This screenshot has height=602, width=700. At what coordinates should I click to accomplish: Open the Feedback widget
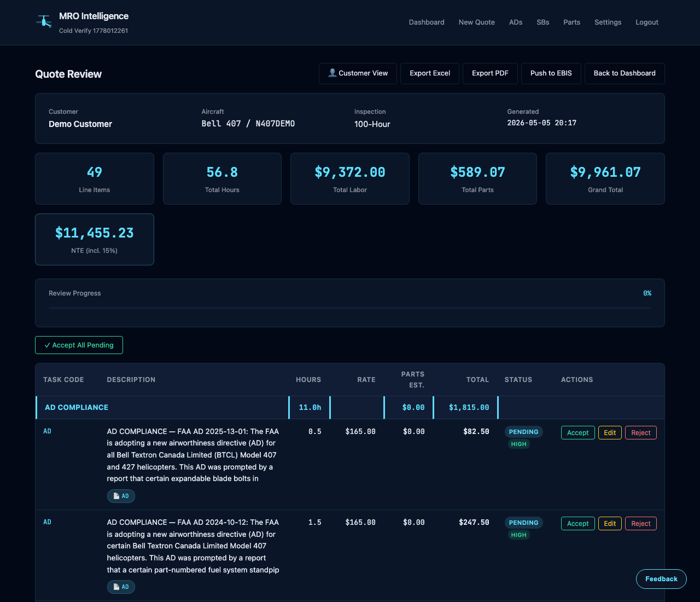[x=661, y=579]
